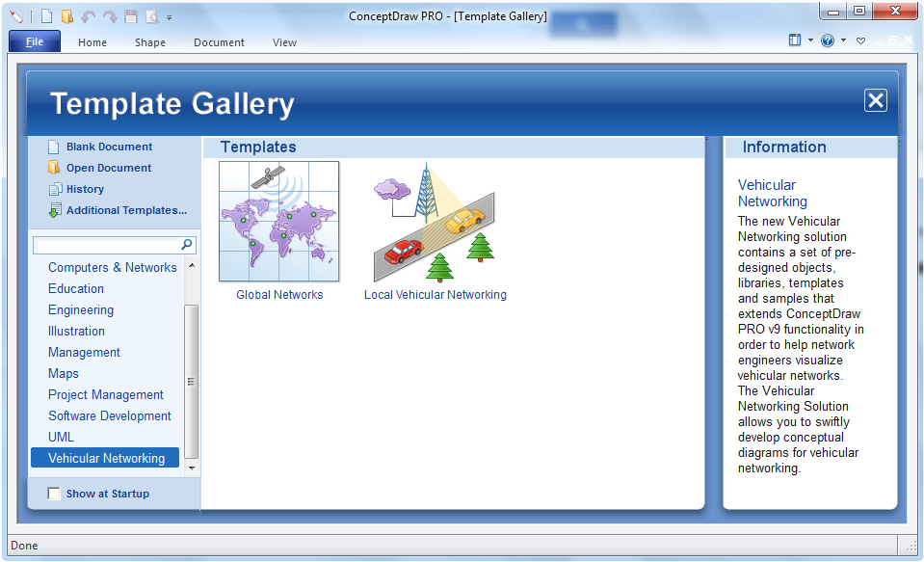Click the History documents icon
The image size is (924, 562).
coord(55,189)
